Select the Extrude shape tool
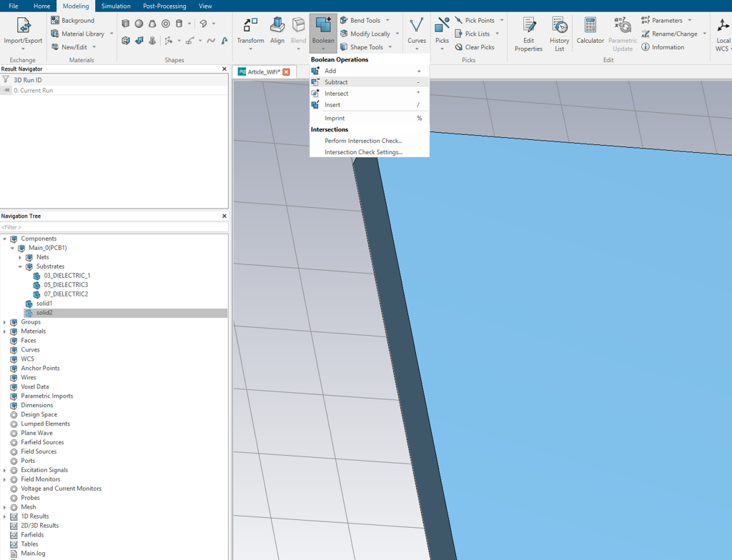732x560 pixels. coord(126,41)
